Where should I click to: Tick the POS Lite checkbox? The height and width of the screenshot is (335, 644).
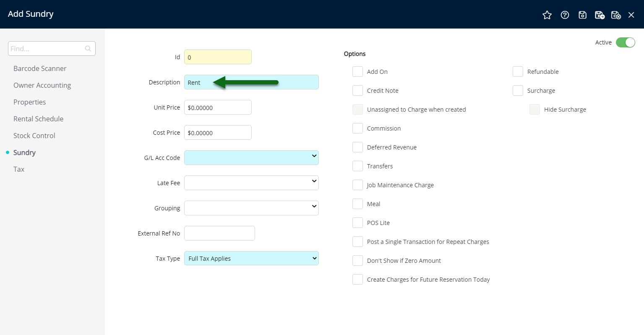point(357,223)
